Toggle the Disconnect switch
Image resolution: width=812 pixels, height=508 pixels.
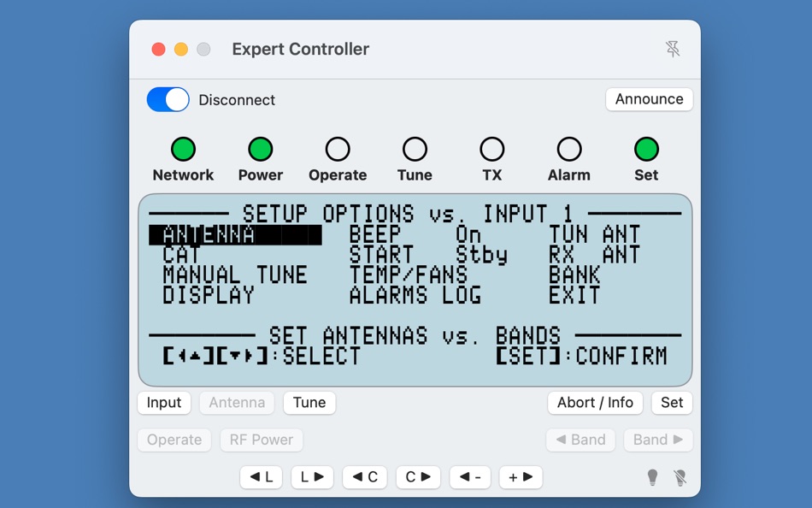[168, 99]
